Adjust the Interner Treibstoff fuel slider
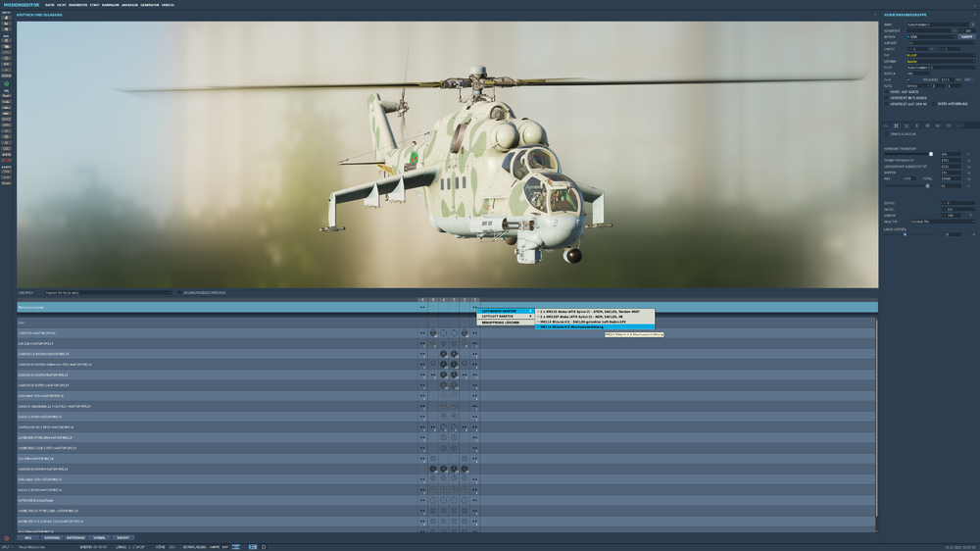This screenshot has width=980, height=551. [931, 154]
